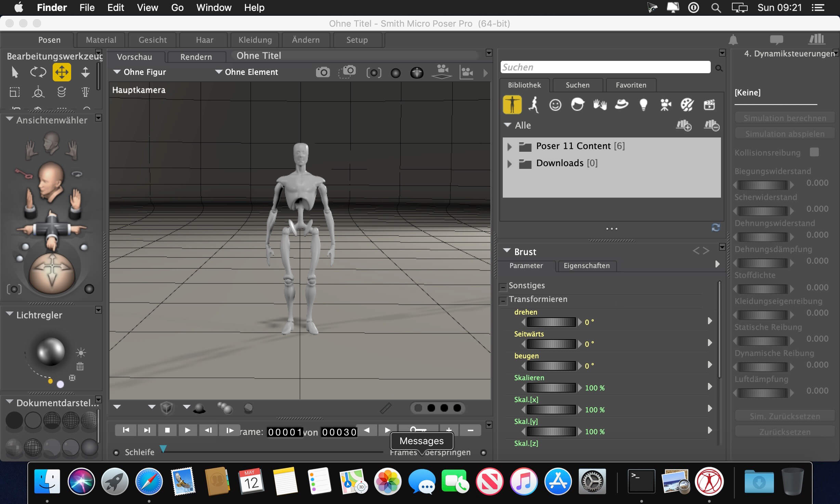
Task: Click the stop button in animation controls
Action: (167, 430)
